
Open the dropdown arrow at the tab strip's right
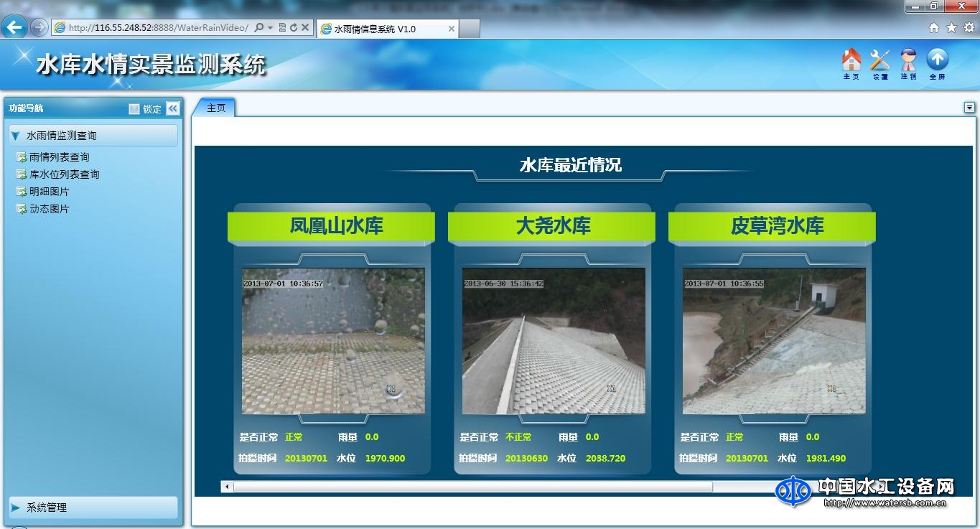click(970, 106)
